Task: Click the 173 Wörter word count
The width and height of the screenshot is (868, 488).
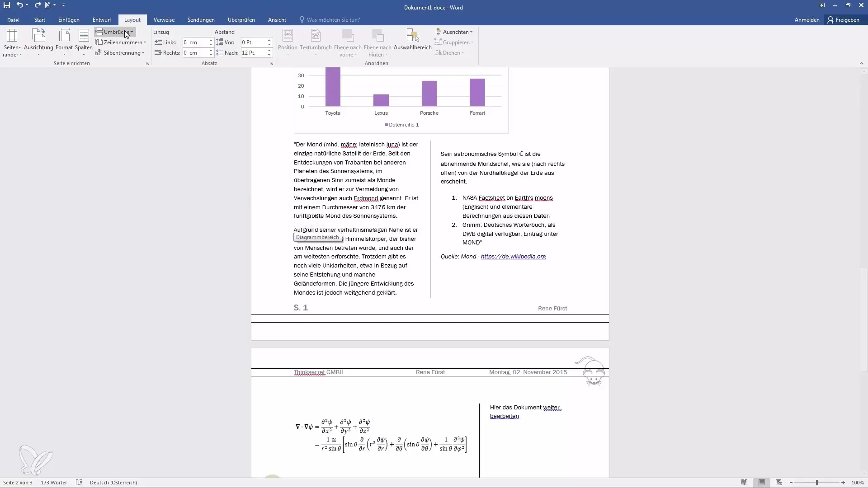Action: pyautogui.click(x=54, y=483)
